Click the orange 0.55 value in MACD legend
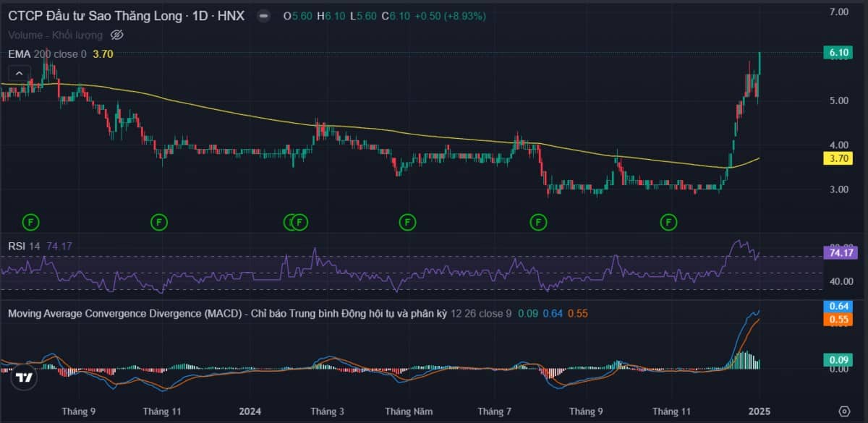 point(577,313)
